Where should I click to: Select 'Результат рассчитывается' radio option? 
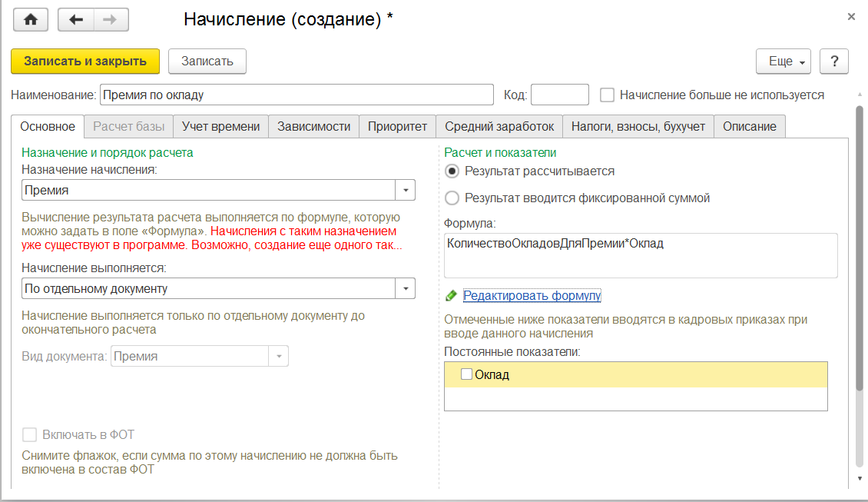(452, 171)
